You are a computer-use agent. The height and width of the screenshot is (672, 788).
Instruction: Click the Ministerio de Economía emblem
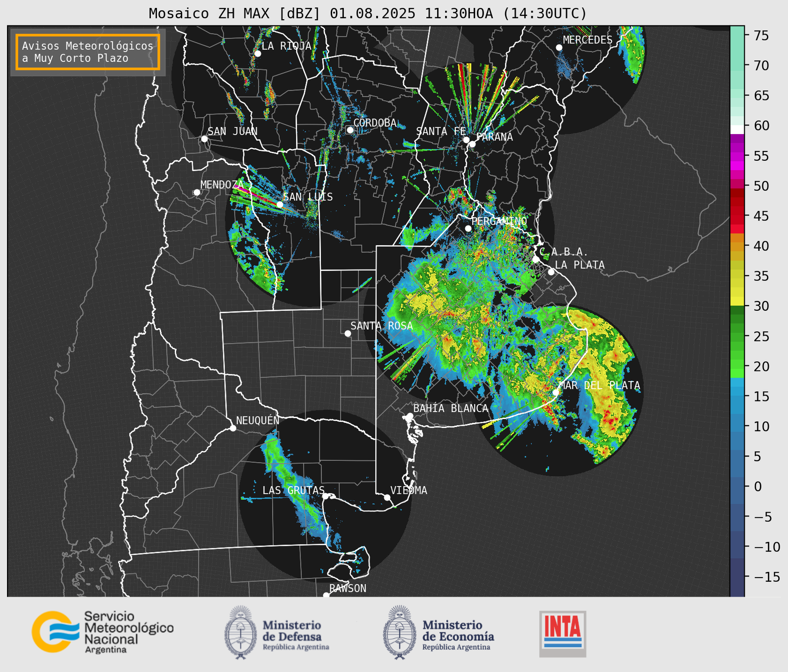pyautogui.click(x=399, y=632)
